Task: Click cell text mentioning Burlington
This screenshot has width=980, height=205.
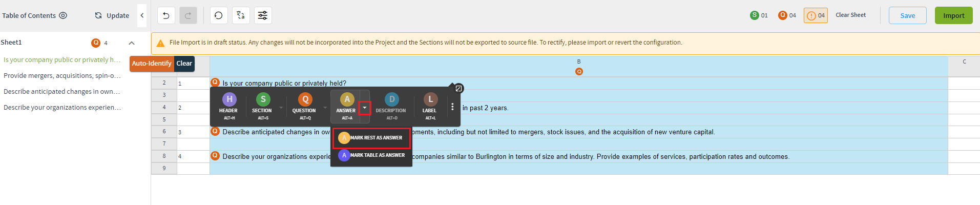Action: (x=600, y=157)
